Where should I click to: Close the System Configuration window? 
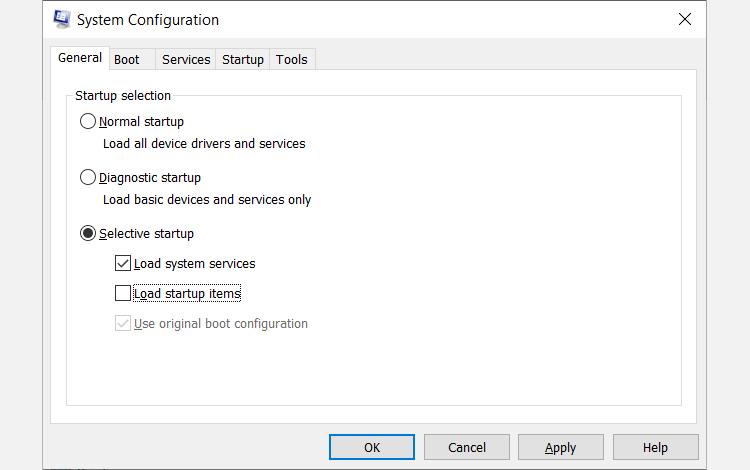tap(685, 19)
